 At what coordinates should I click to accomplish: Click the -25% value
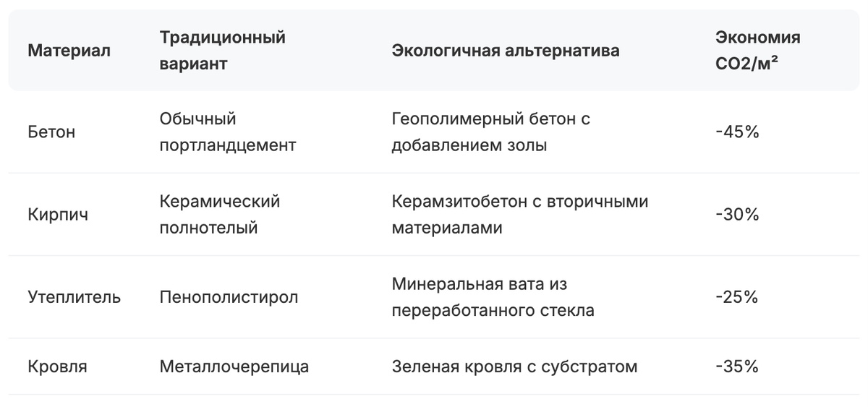[736, 297]
